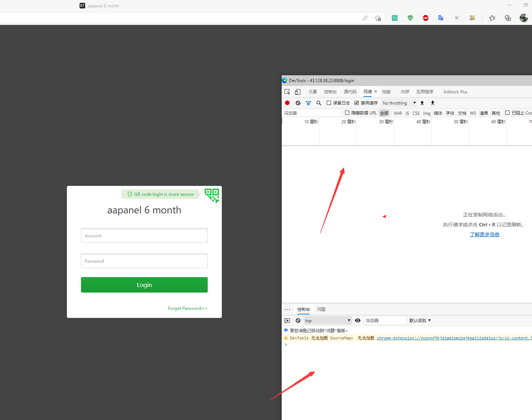Image resolution: width=532 pixels, height=420 pixels.
Task: Open the yellow picture download extension icon
Action: (x=472, y=18)
